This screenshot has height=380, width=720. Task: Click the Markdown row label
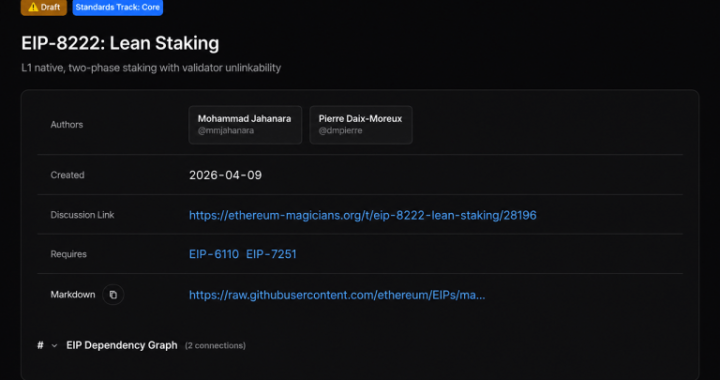pyautogui.click(x=73, y=295)
